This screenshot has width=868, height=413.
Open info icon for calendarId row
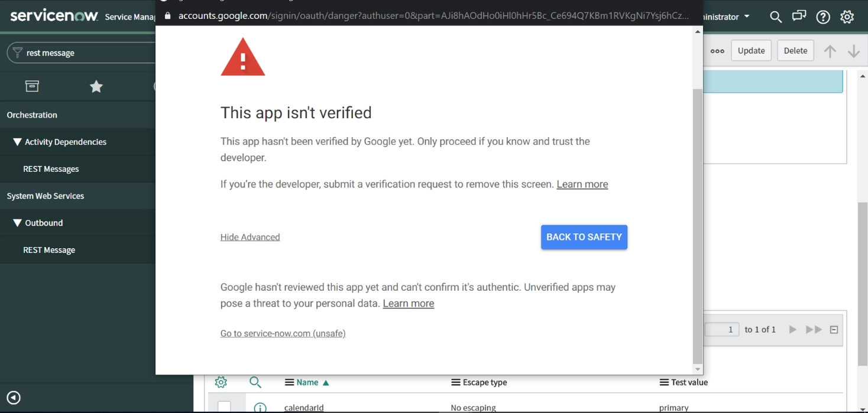[260, 408]
